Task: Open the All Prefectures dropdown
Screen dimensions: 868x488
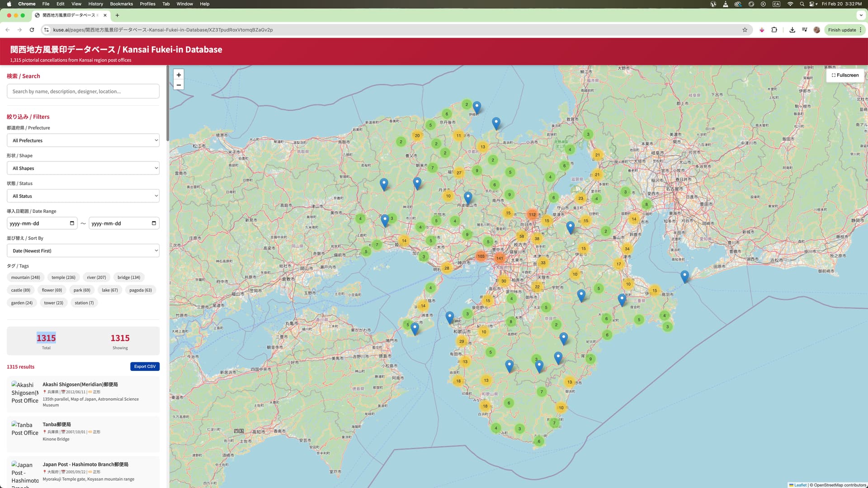Action: (83, 141)
